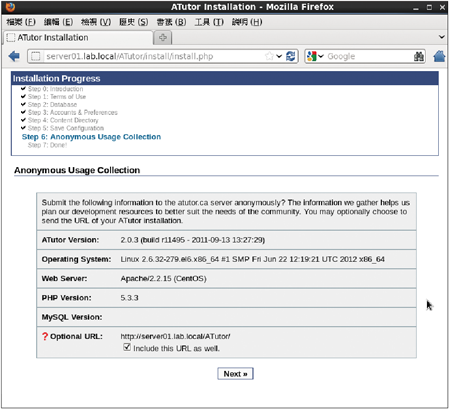Toggle the Include this URL as well checkbox

[127, 347]
